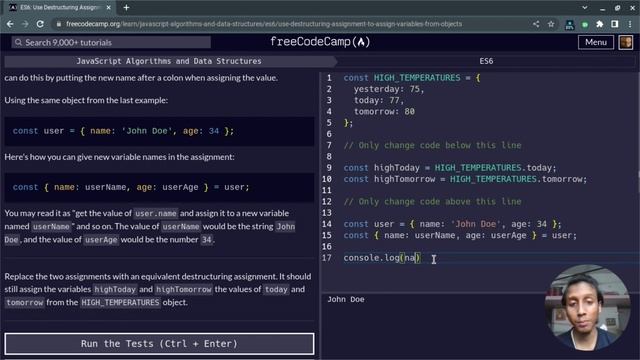Click the line number 17 gutter
The image size is (640, 360).
click(327, 258)
